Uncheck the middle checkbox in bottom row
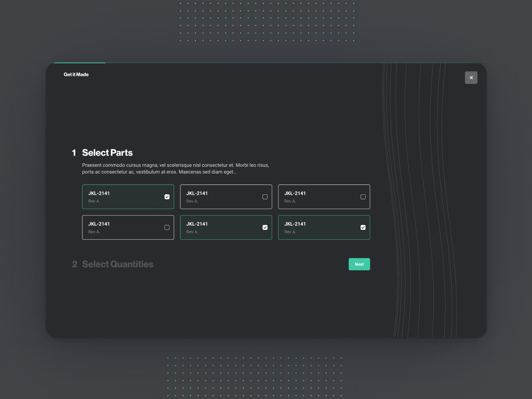Screen dimensions: 532x399 click(x=265, y=227)
